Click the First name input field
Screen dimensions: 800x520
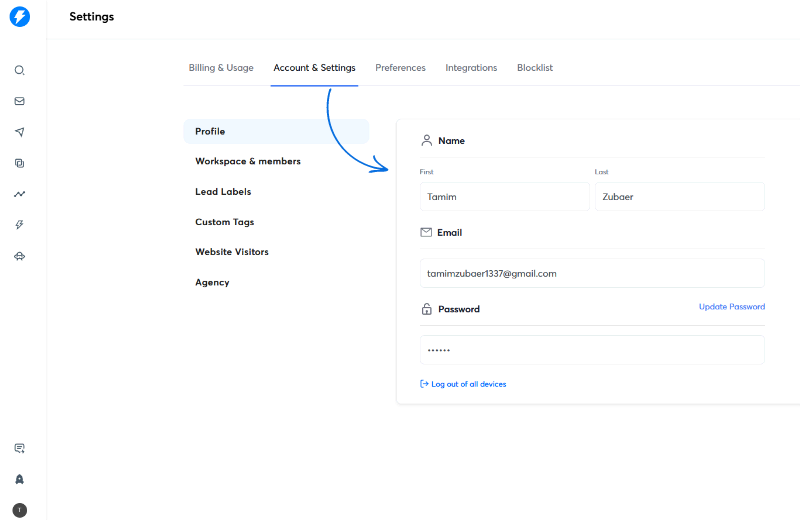point(504,197)
